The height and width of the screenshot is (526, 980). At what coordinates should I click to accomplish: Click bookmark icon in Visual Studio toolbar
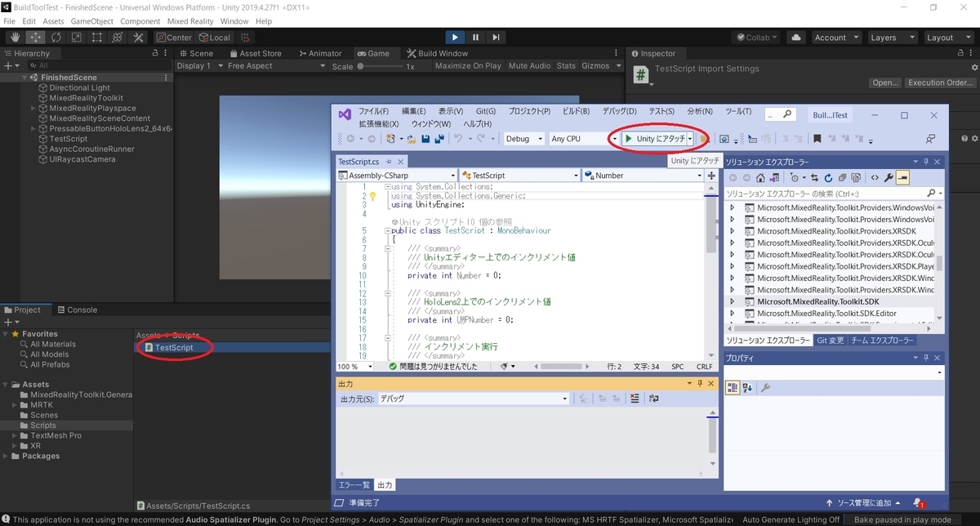click(x=817, y=139)
